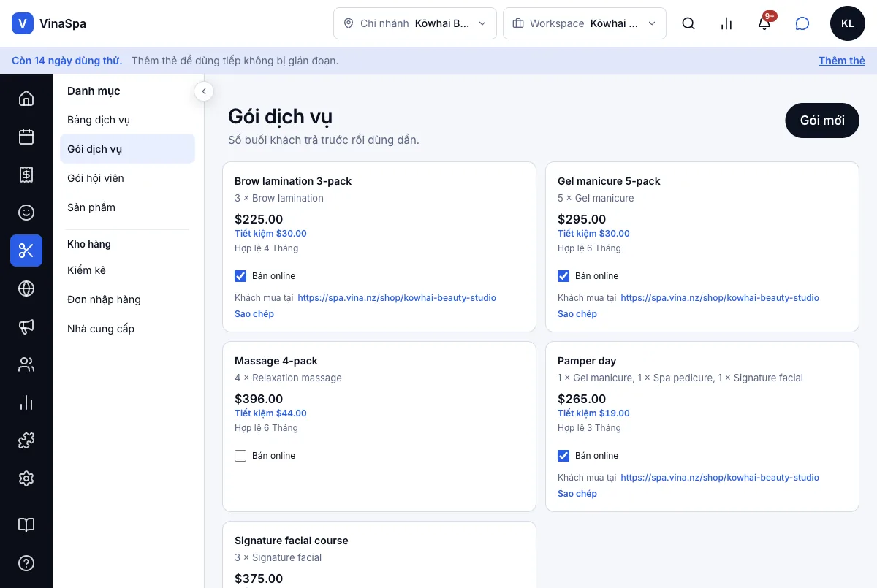Select Gói dịch vụ menu item

pos(127,149)
